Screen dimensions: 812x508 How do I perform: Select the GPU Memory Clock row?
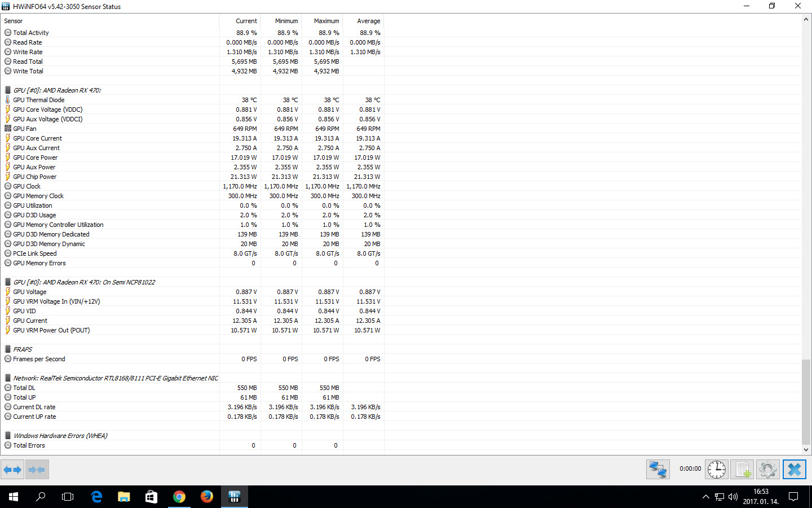click(x=192, y=196)
